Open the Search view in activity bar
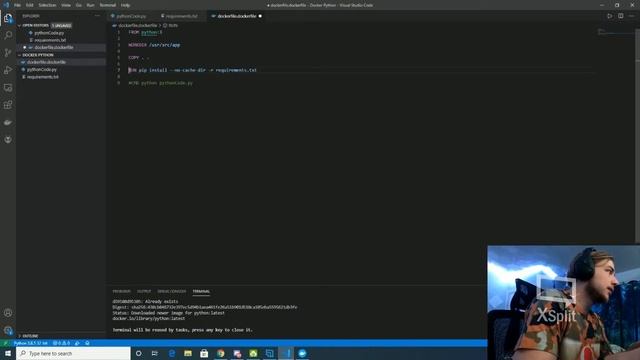The height and width of the screenshot is (360, 640). point(8,36)
